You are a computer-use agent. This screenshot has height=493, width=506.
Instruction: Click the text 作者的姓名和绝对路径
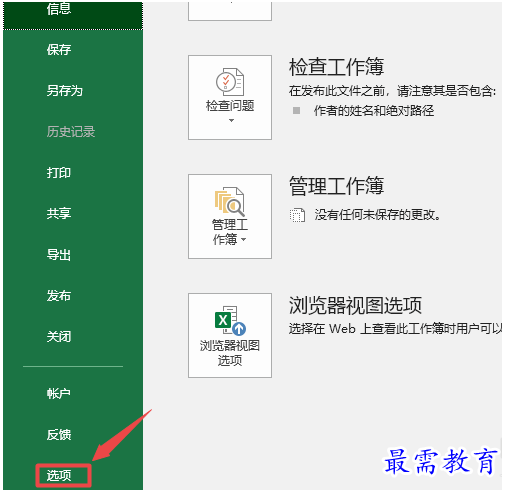point(374,111)
